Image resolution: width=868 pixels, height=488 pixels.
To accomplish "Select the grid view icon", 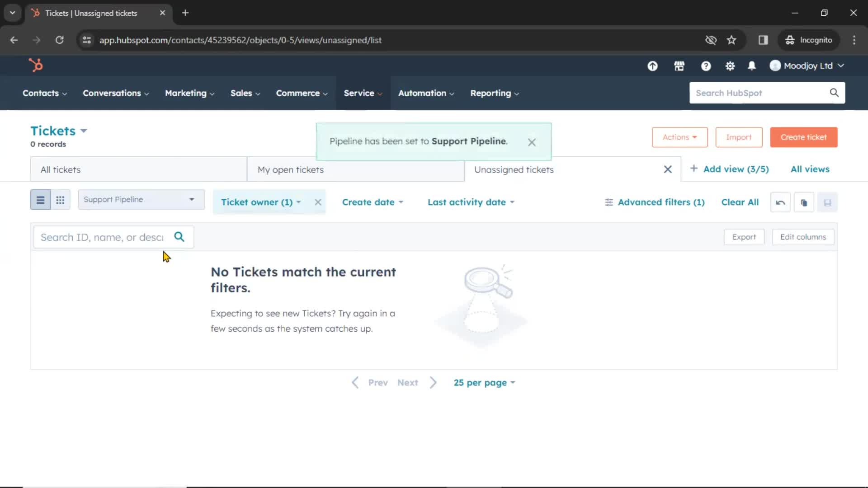I will pyautogui.click(x=60, y=199).
